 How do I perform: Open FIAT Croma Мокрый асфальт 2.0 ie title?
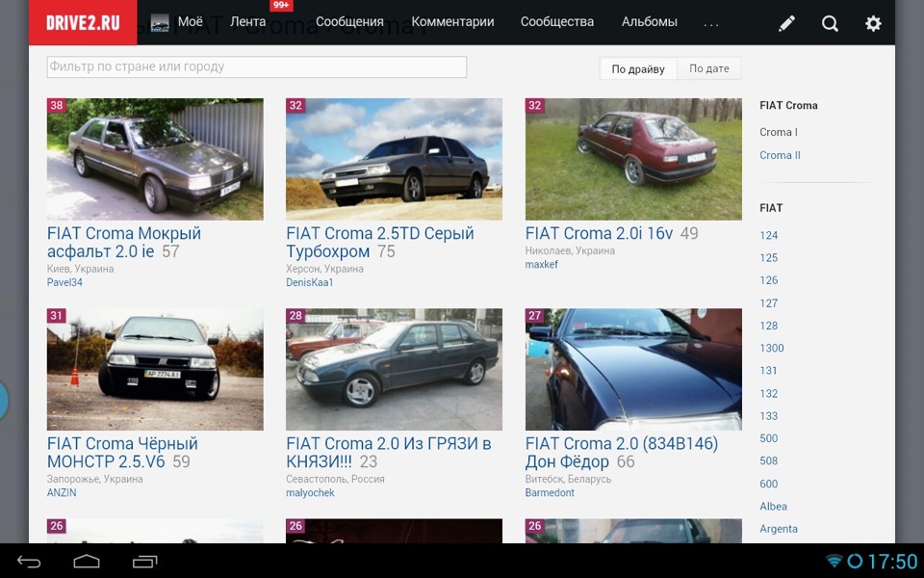coord(124,243)
